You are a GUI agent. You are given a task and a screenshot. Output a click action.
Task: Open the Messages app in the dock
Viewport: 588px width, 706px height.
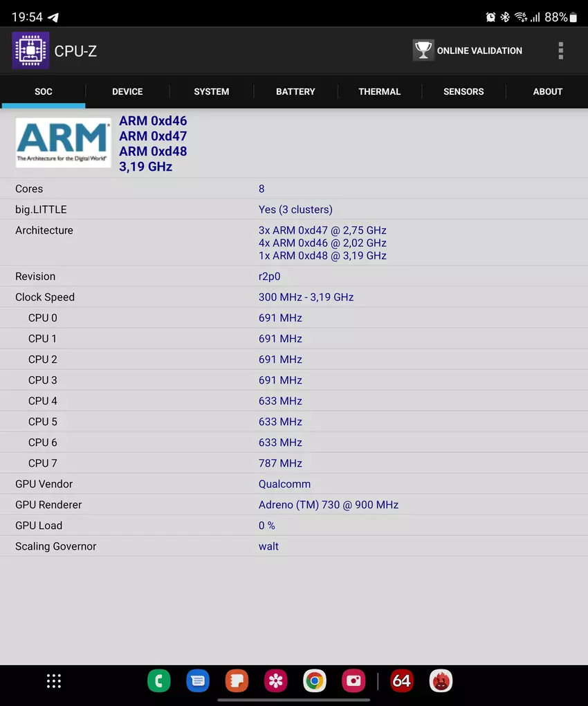tap(198, 681)
